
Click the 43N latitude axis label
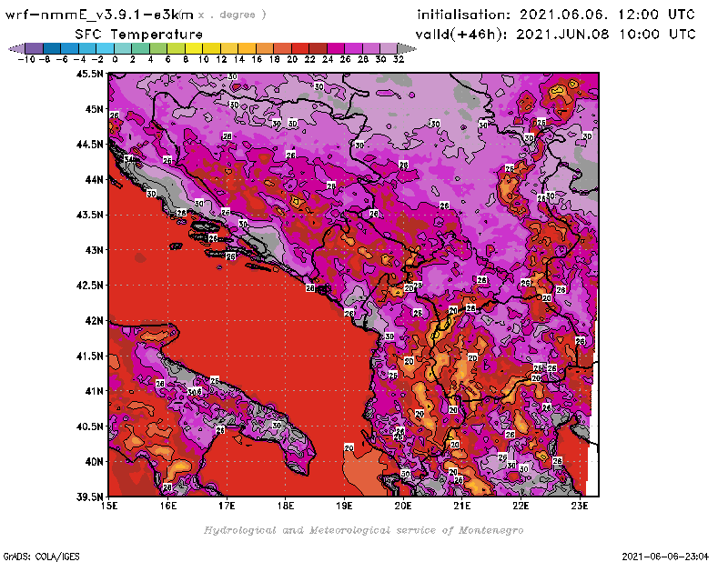coord(95,250)
